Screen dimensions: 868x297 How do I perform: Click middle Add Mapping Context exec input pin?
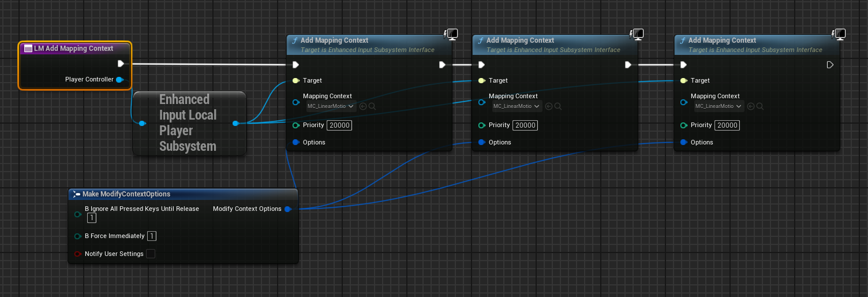tap(481, 65)
